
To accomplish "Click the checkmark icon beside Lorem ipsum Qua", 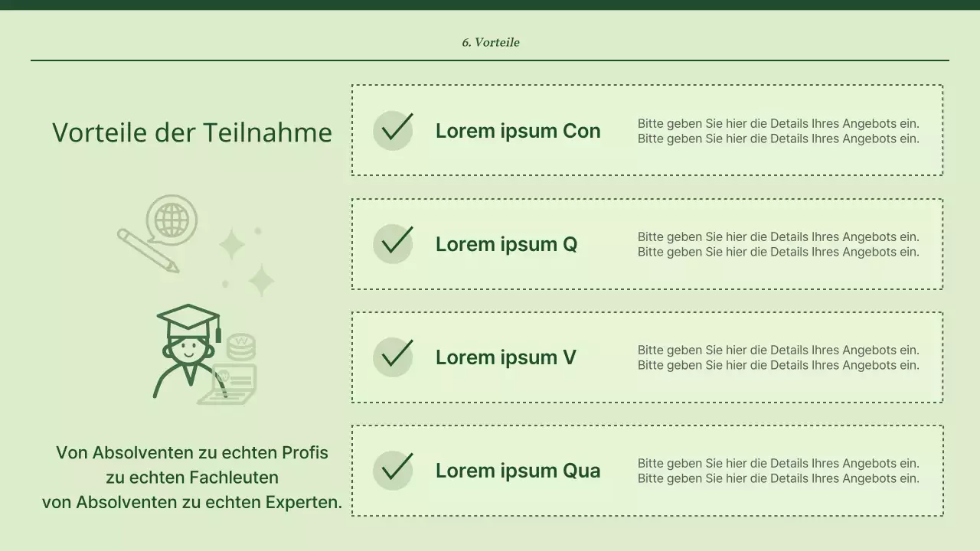I will (x=394, y=470).
